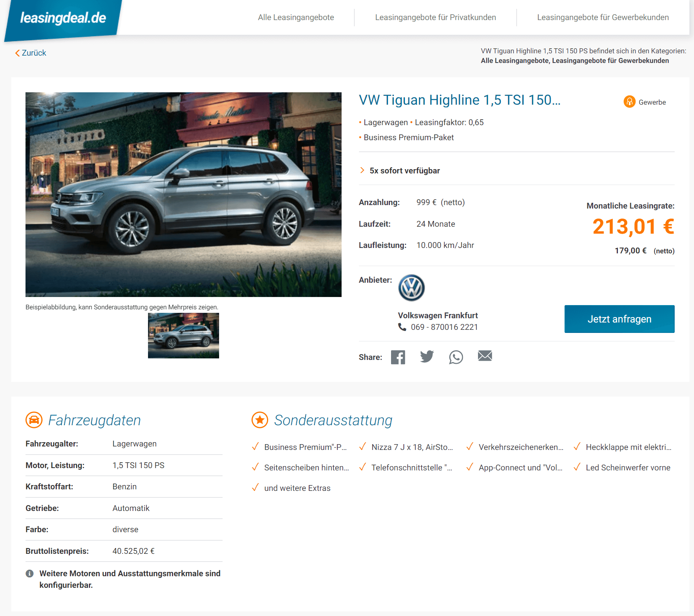Click the Business Premium"-P... equipment item
Viewport: 694px width, 616px height.
point(305,447)
